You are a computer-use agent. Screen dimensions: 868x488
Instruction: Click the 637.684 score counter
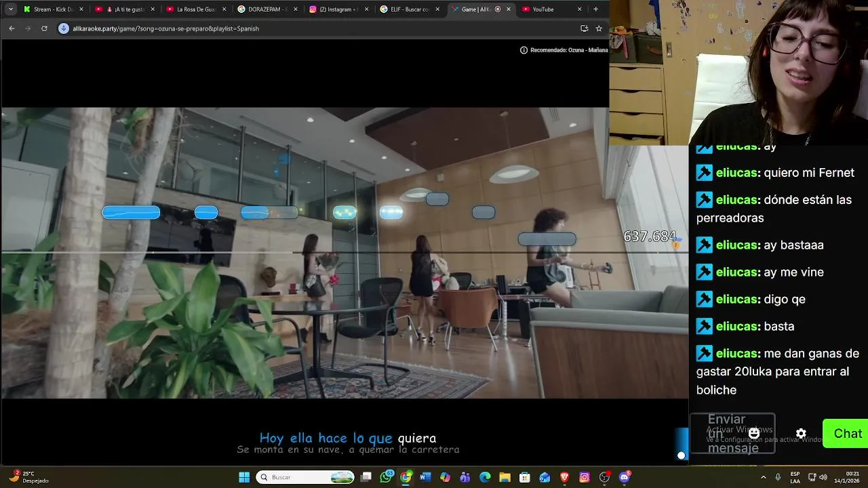650,237
